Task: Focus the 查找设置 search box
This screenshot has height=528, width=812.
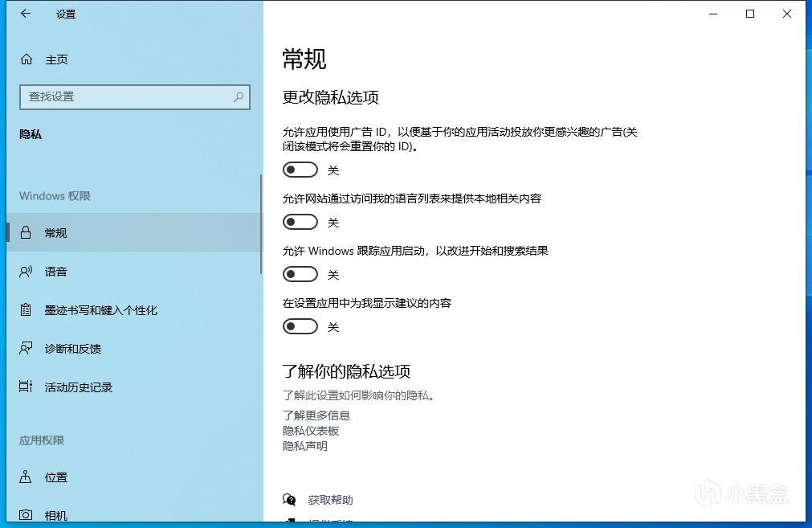Action: (x=135, y=97)
